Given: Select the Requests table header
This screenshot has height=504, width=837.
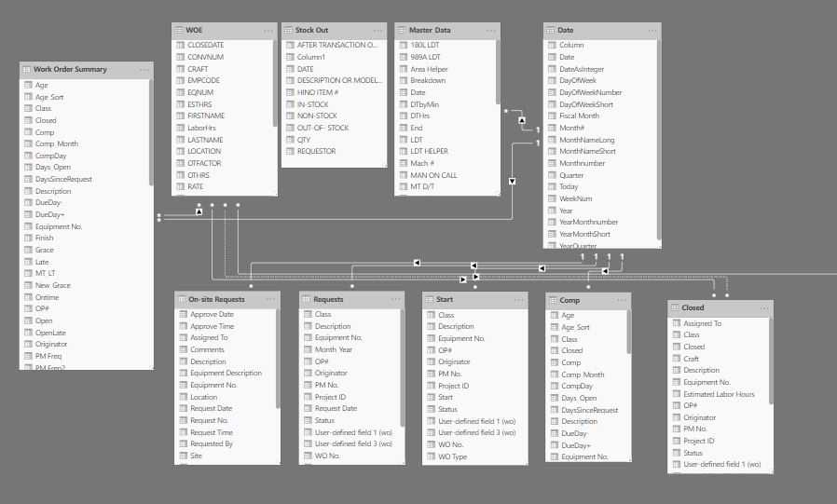Looking at the screenshot, I should (x=351, y=299).
